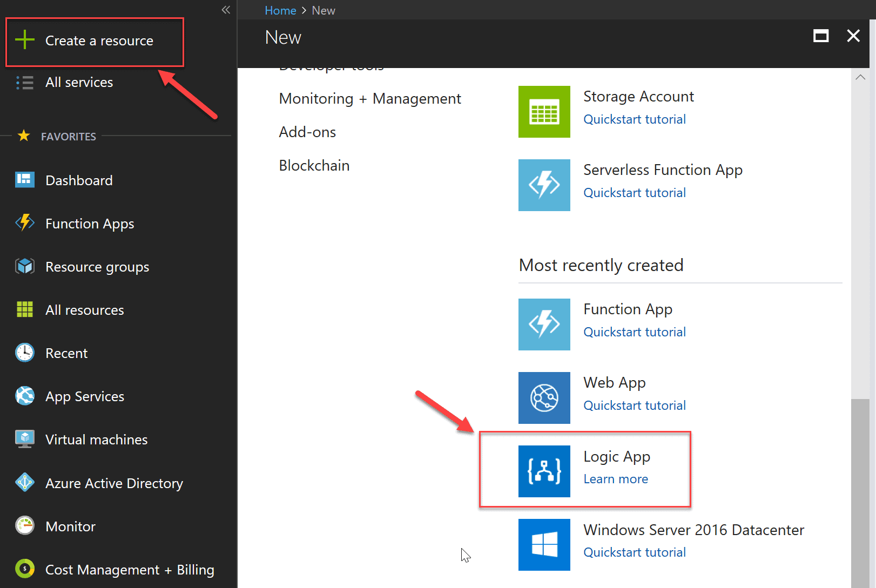Go to Home in the breadcrumb
Screen dimensions: 876x588
pos(280,10)
